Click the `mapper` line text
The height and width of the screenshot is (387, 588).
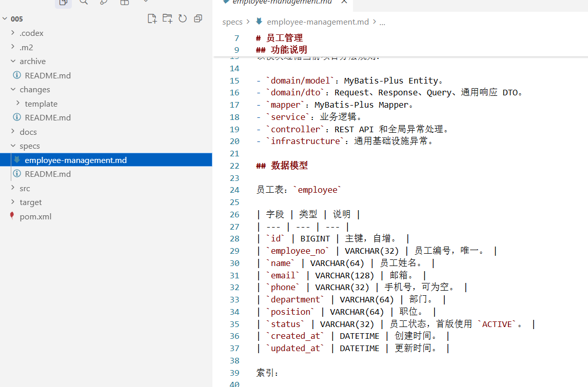pos(335,105)
